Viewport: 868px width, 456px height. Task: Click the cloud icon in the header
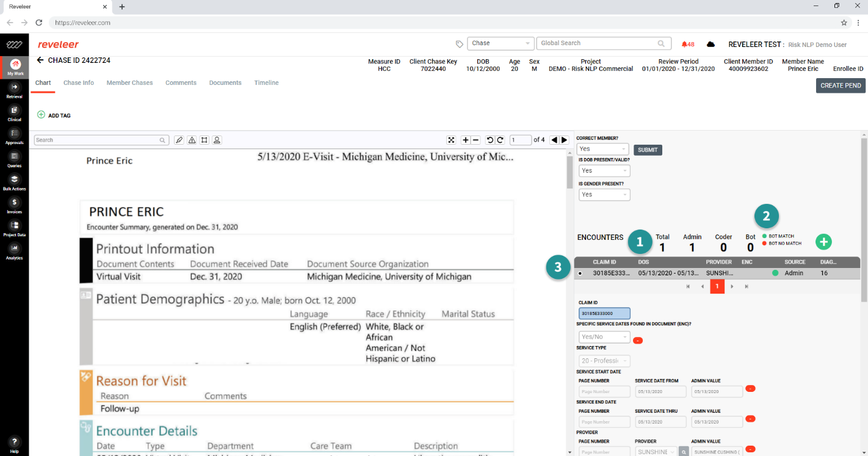[x=711, y=44]
